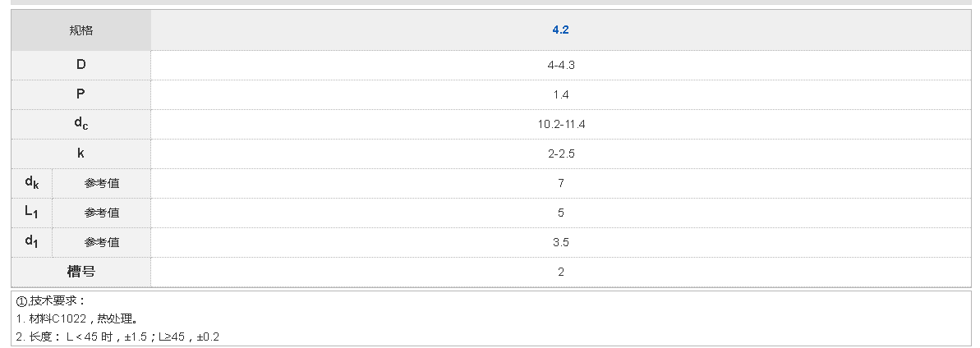Select the k value 2-2.5
Image resolution: width=980 pixels, height=348 pixels.
[x=561, y=153]
